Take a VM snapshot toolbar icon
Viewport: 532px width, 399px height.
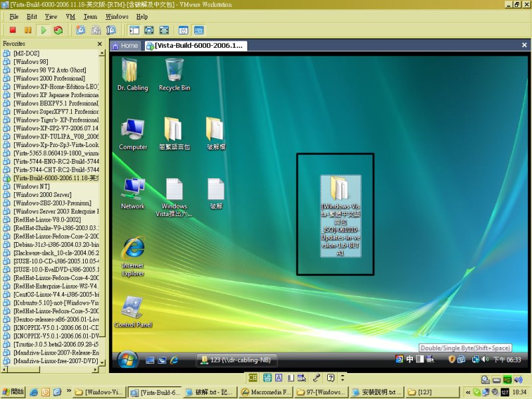click(x=80, y=30)
